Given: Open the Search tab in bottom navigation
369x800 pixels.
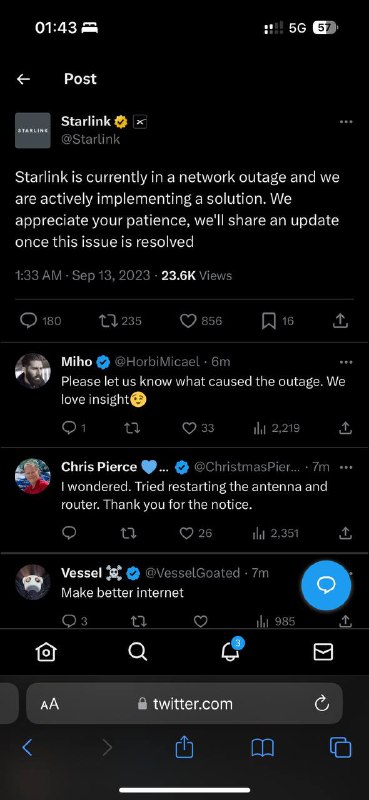Looking at the screenshot, I should point(137,652).
